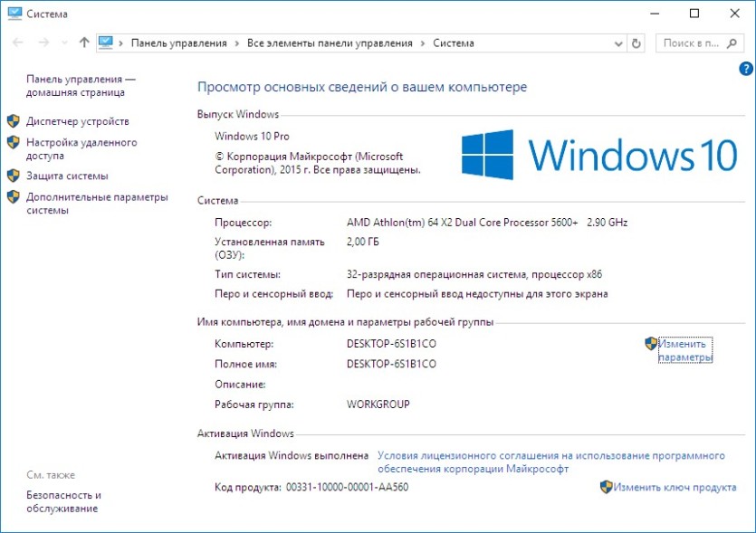
Task: Click the Windows 10 logo image
Action: point(599,155)
